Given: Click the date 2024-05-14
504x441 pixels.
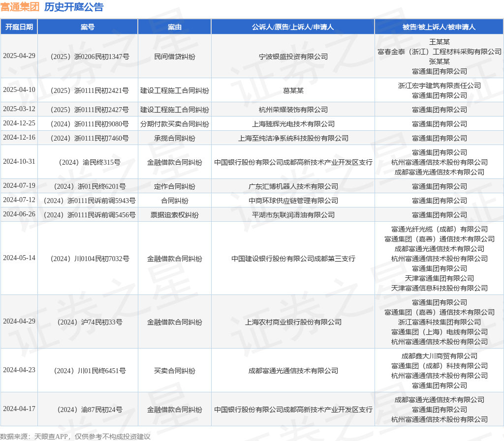Looking at the screenshot, I should [19, 258].
